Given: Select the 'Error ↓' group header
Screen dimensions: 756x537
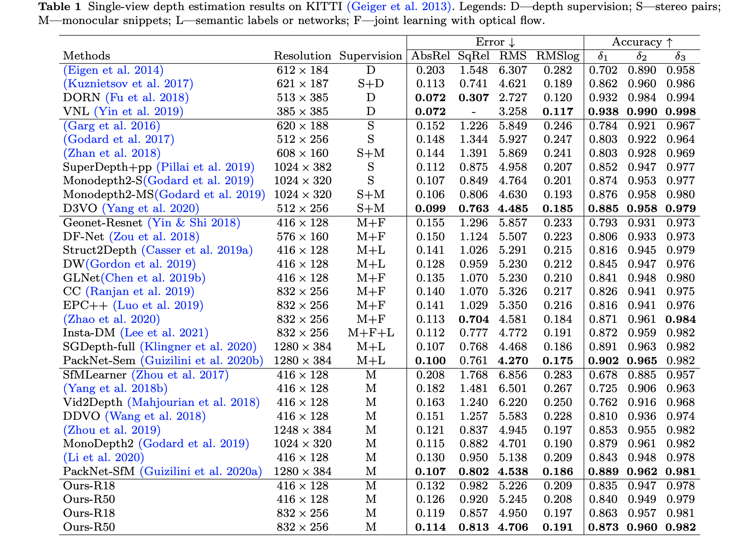Looking at the screenshot, I should pyautogui.click(x=496, y=43).
